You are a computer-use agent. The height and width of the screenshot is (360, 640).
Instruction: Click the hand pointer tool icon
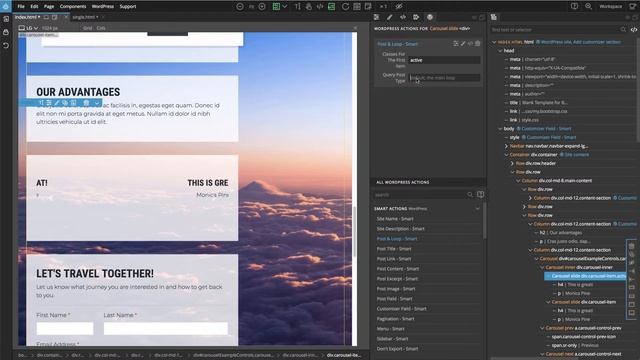pyautogui.click(x=309, y=7)
